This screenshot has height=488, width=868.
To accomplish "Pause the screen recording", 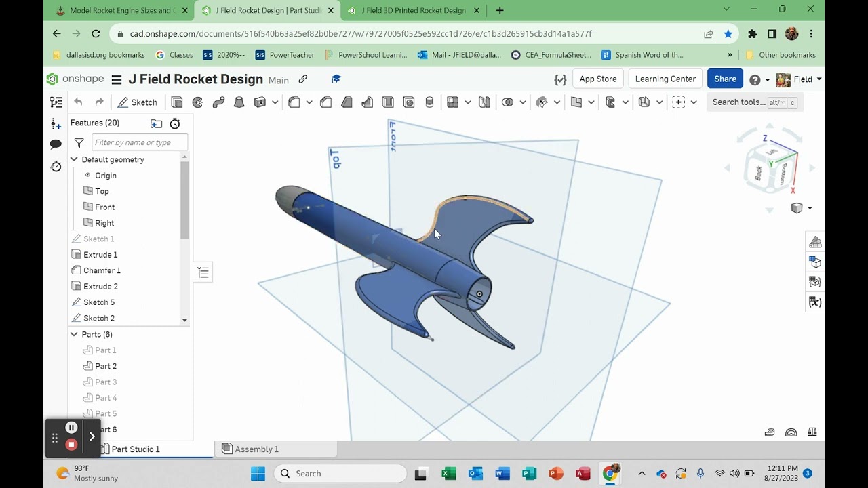I will (71, 428).
